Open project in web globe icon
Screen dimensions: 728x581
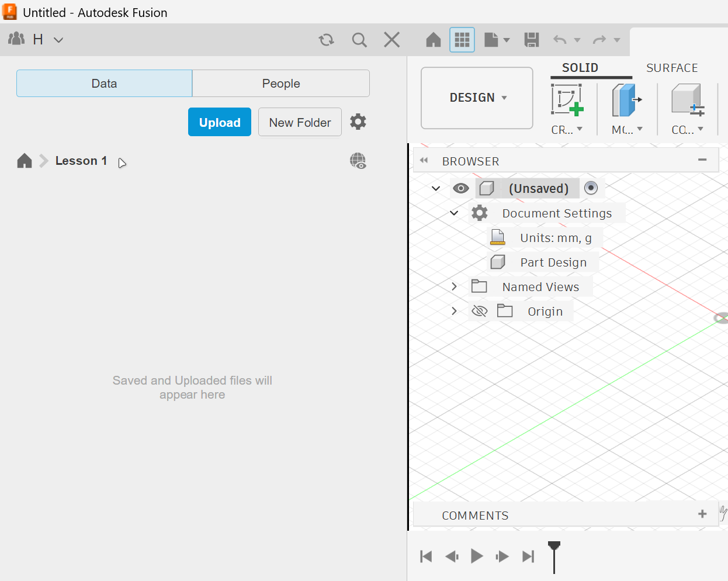[358, 161]
